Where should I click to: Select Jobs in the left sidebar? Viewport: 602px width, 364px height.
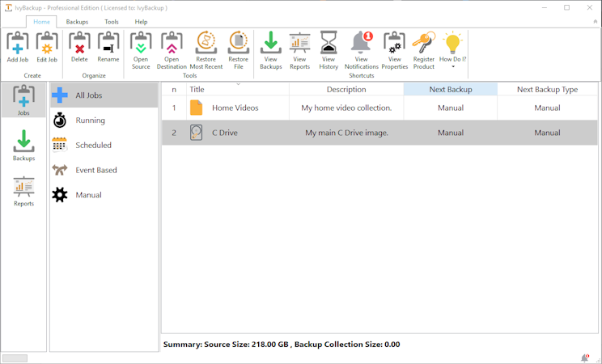coord(23,99)
